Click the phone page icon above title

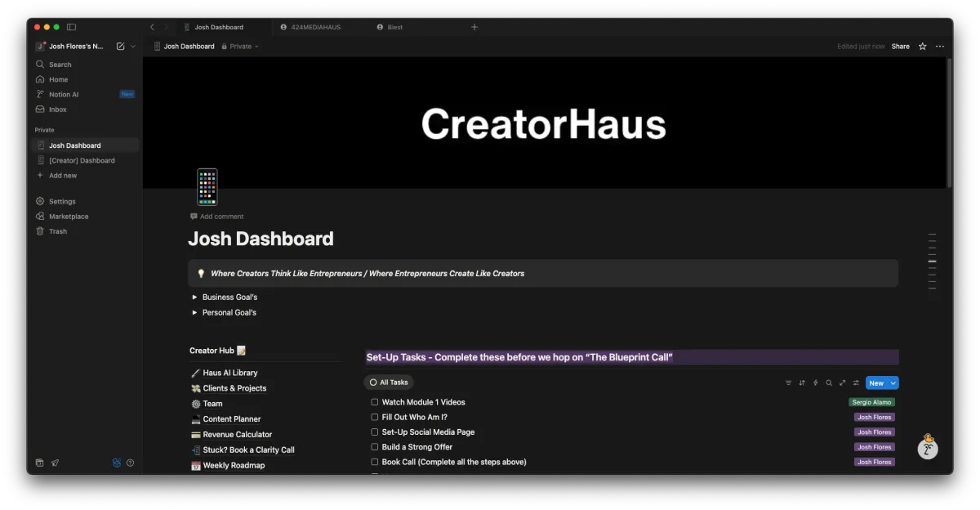pos(207,186)
